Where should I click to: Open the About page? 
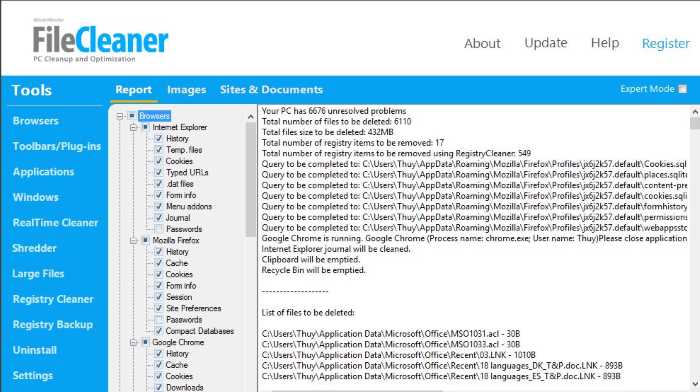click(482, 43)
